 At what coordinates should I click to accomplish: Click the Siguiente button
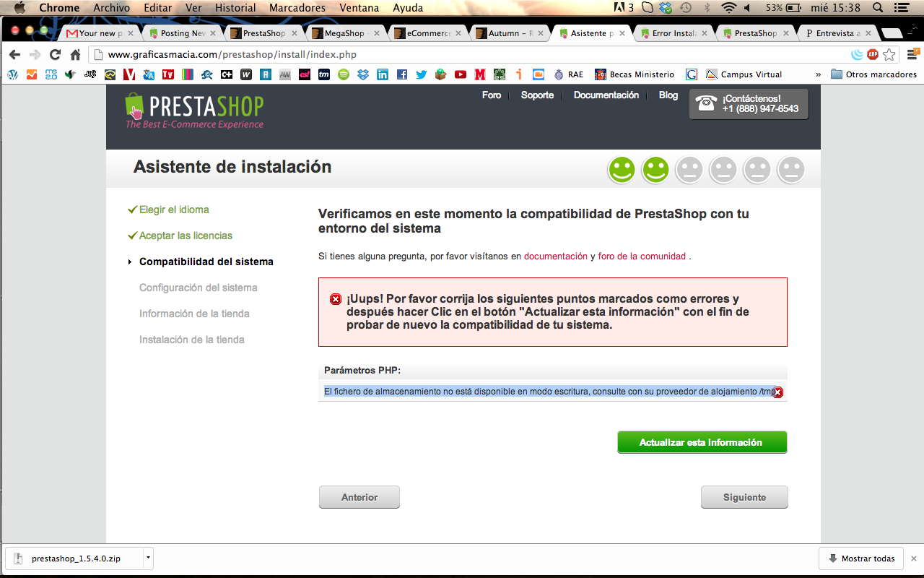point(744,497)
